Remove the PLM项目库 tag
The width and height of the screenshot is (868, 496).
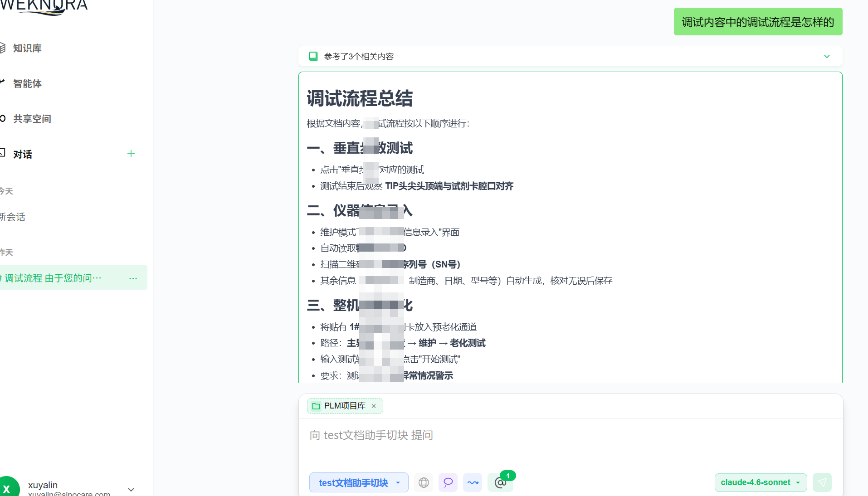coord(374,406)
